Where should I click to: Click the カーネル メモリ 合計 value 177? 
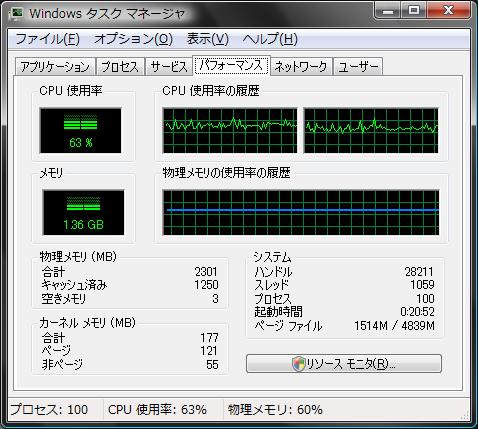(209, 338)
